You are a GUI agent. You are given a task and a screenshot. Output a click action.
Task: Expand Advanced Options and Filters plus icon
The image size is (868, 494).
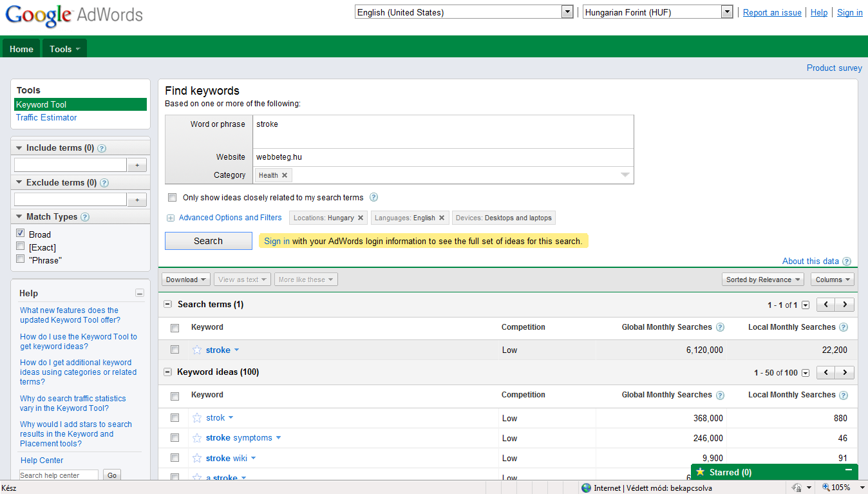pyautogui.click(x=171, y=218)
